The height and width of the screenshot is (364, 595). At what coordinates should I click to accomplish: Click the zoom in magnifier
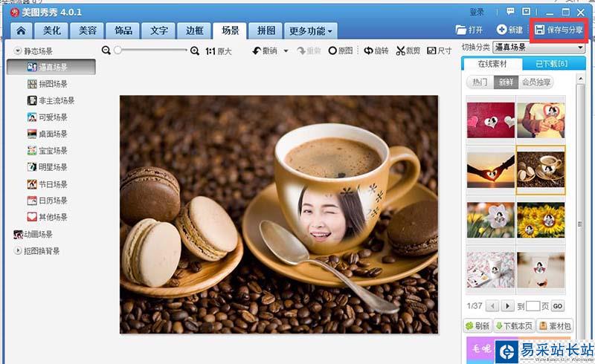pos(195,51)
